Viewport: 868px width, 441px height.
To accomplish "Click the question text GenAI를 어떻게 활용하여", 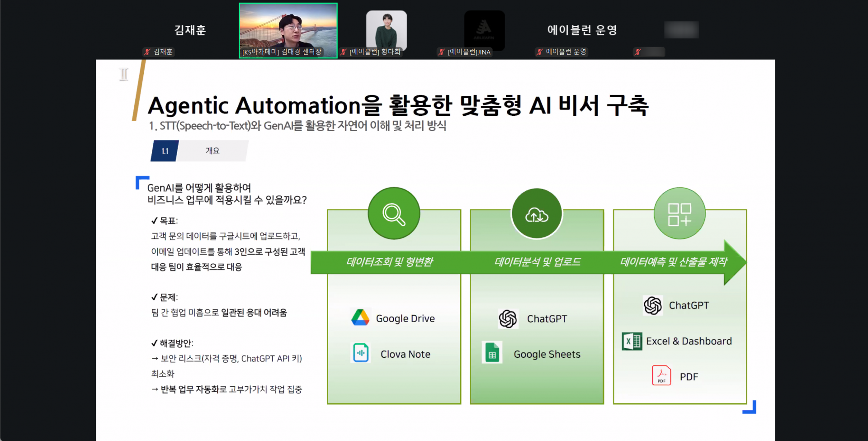I will [x=199, y=188].
